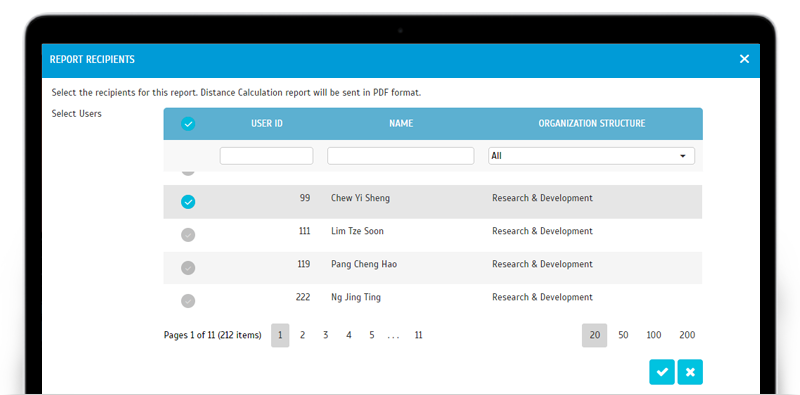Click Research & Development in Chew Yi Sheng row
Viewport: 800px width, 395px height.
point(542,198)
